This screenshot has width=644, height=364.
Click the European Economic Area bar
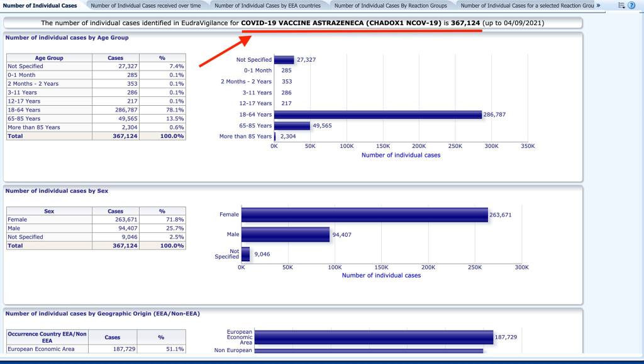click(374, 337)
